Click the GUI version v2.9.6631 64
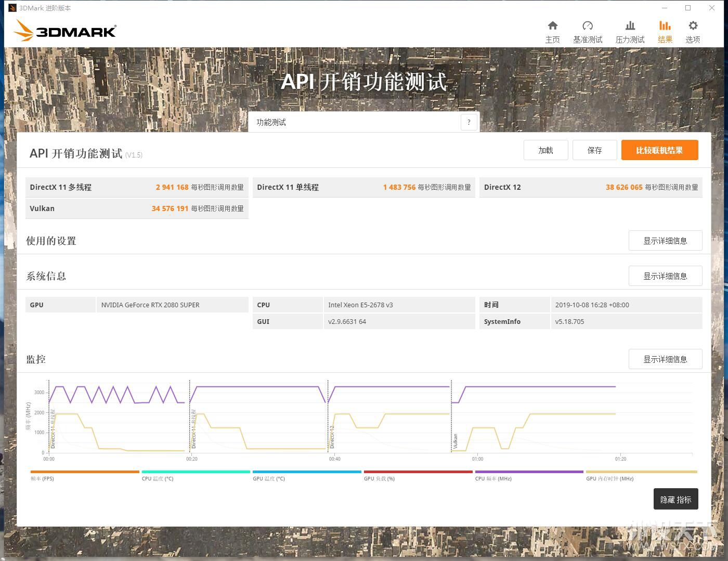Viewport: 728px width, 561px height. point(347,322)
